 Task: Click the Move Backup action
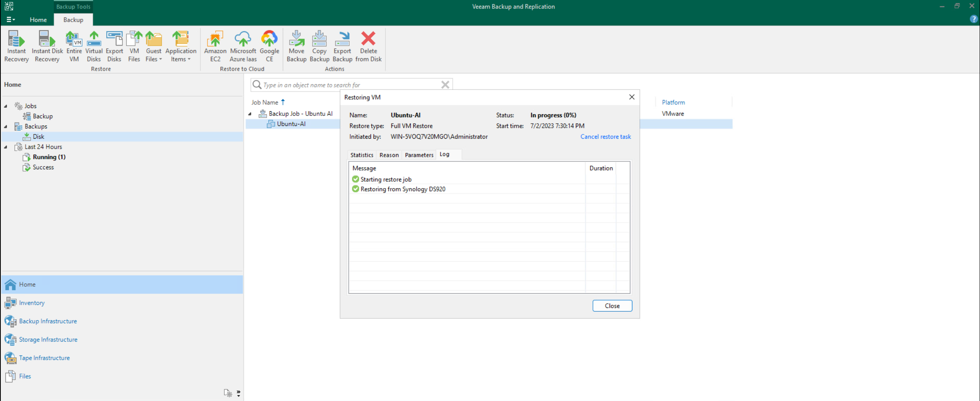point(296,46)
